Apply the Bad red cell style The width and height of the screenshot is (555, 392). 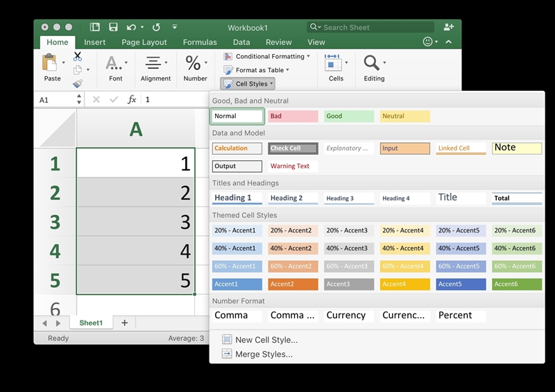point(293,116)
